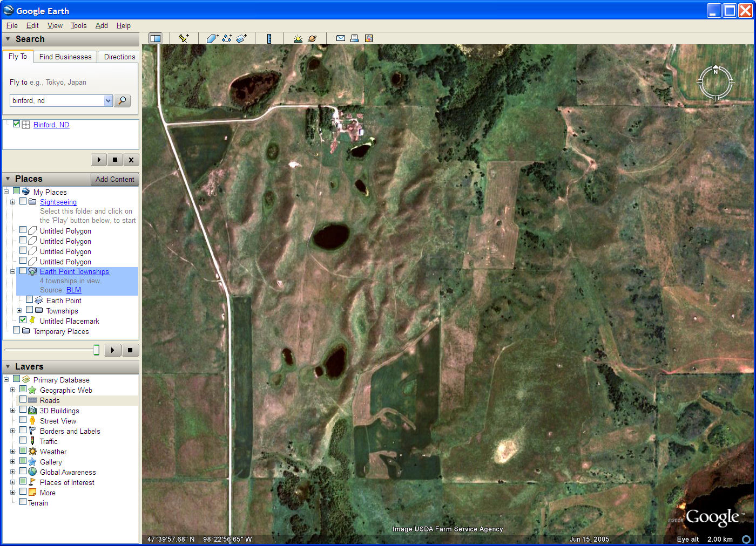
Task: Open the Binford, ND result link
Action: pyautogui.click(x=51, y=125)
